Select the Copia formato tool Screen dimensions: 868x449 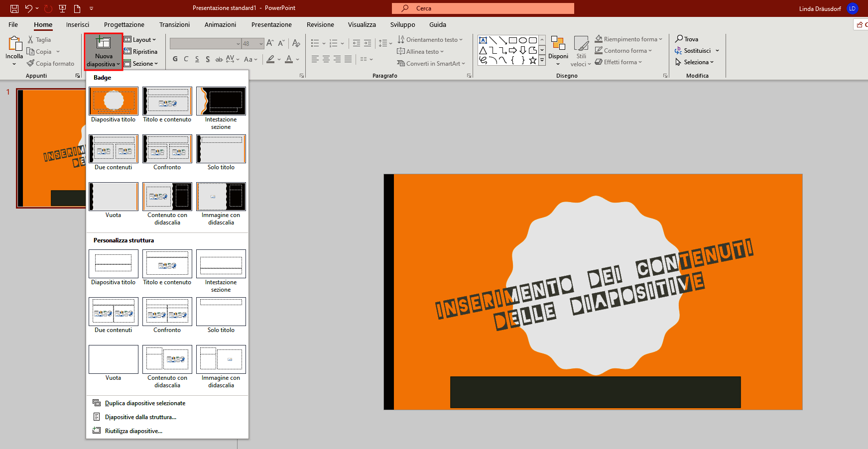click(50, 63)
